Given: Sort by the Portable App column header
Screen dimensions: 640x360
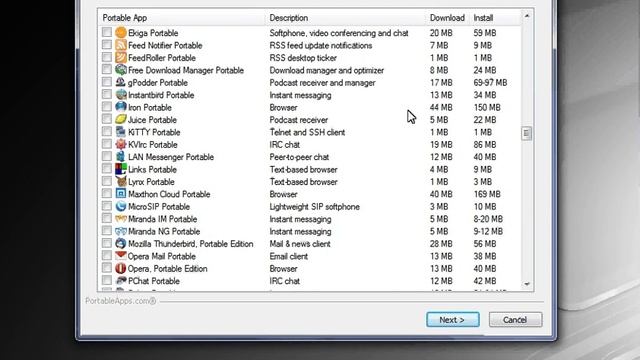Looking at the screenshot, I should (x=182, y=18).
